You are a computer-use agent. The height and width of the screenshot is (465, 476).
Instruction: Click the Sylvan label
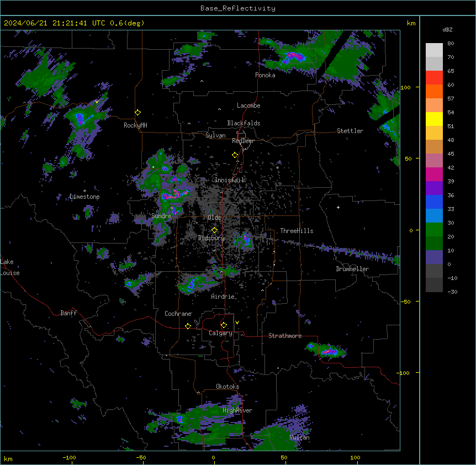(215, 135)
